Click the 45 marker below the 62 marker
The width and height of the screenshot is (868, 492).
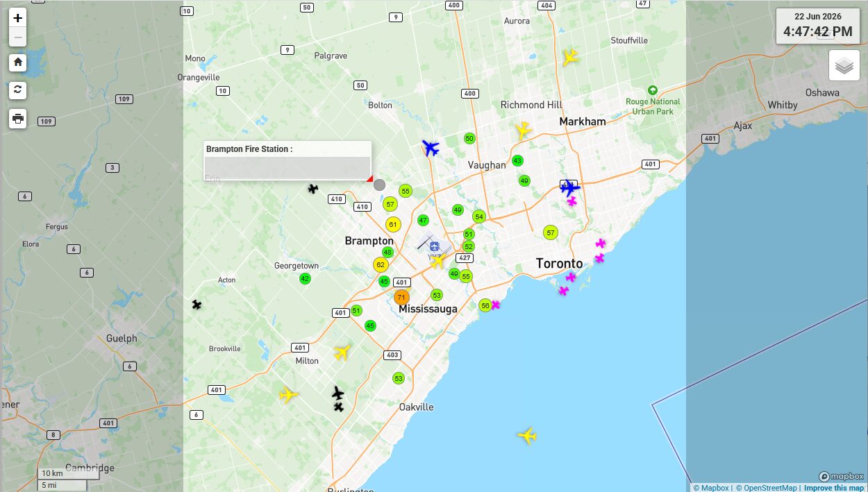(x=384, y=281)
